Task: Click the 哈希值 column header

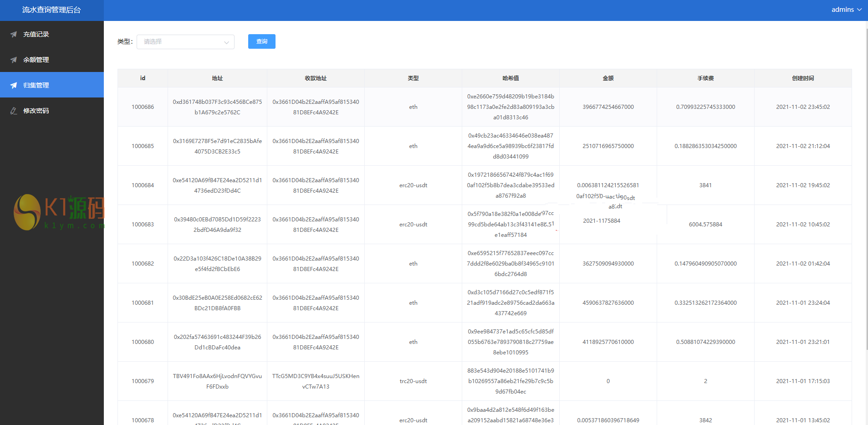Action: pos(511,78)
